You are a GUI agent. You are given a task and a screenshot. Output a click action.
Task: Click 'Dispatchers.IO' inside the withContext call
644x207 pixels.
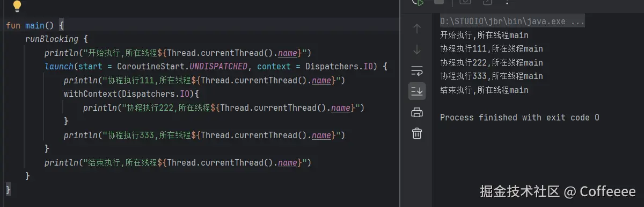[156, 94]
